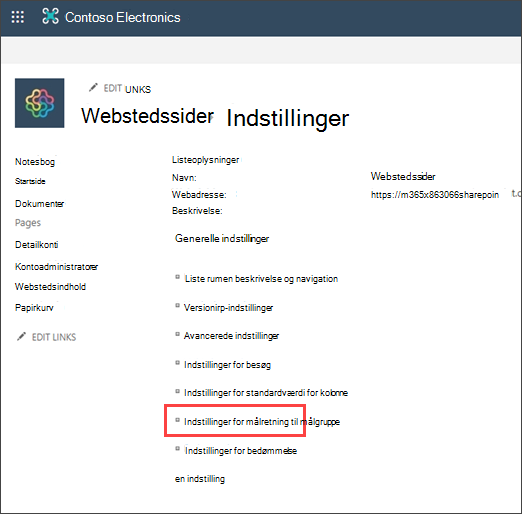Image resolution: width=522 pixels, height=514 pixels.
Task: Open the app launcher waffle icon
Action: point(18,17)
